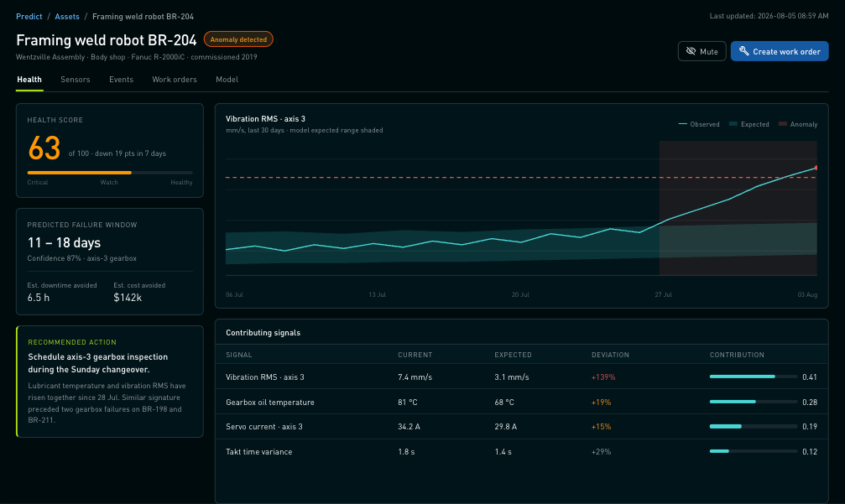Screen dimensions: 845x504
Task: Open the Assets breadcrumb link
Action: (x=67, y=16)
